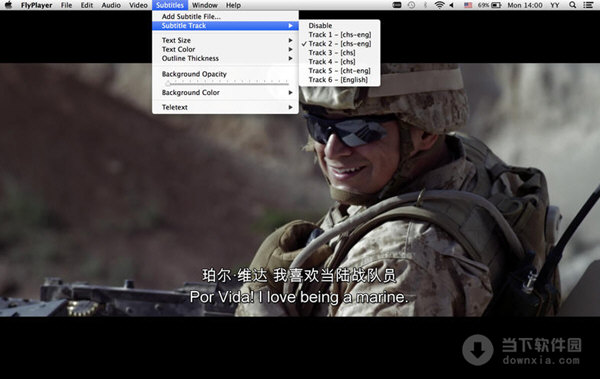Adjust the Background Opacity slider
600x379 pixels.
click(x=227, y=83)
